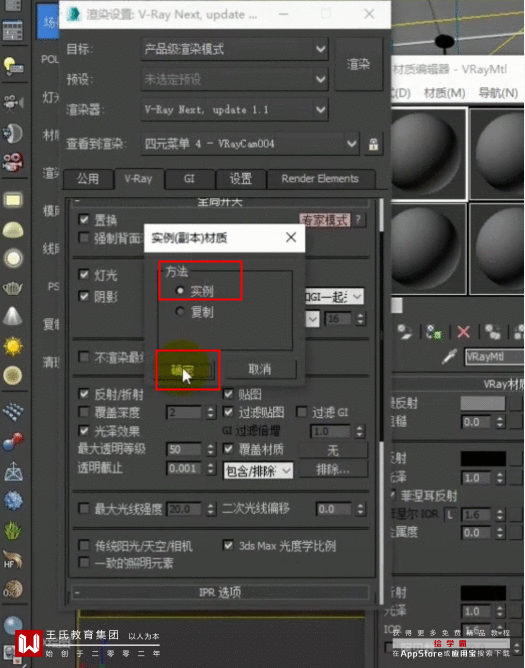Enable the 最大光线强度 checkbox

tap(84, 508)
